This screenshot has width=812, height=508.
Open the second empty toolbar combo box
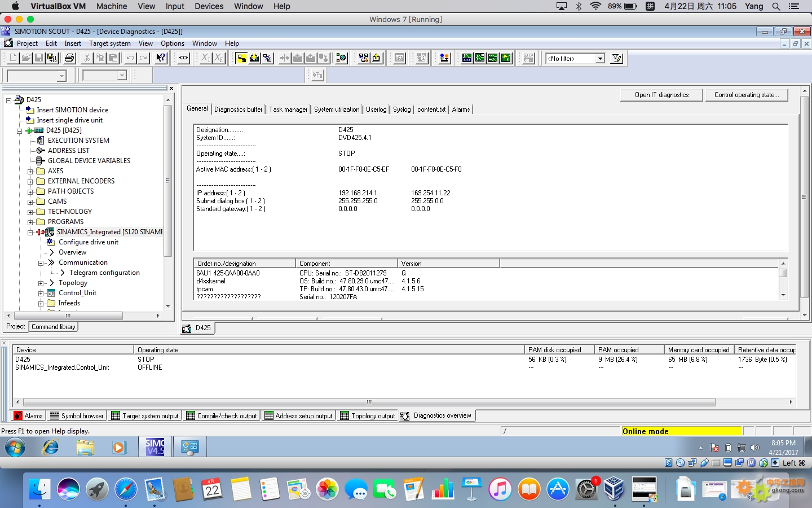(x=122, y=76)
